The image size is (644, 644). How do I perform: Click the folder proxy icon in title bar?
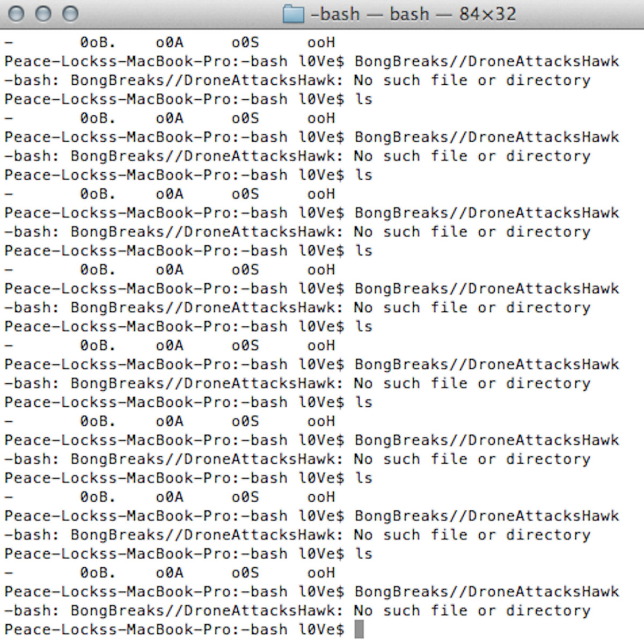pyautogui.click(x=293, y=14)
